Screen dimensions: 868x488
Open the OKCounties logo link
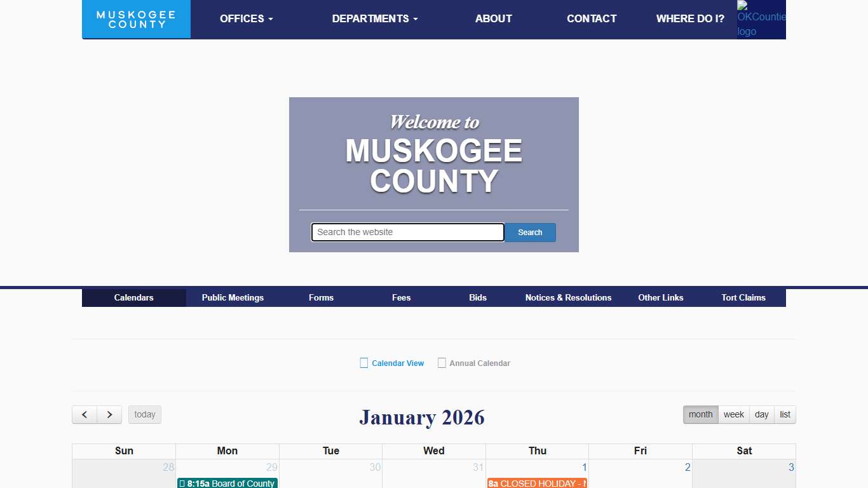[761, 19]
